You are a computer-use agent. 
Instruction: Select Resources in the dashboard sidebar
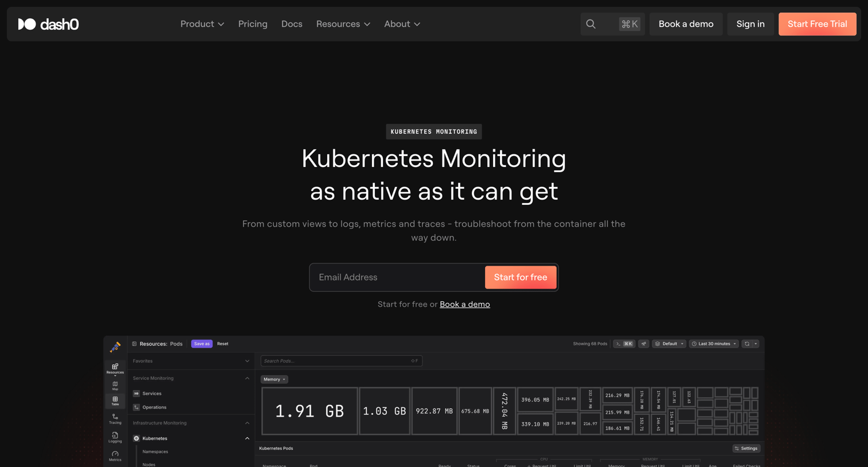click(115, 368)
